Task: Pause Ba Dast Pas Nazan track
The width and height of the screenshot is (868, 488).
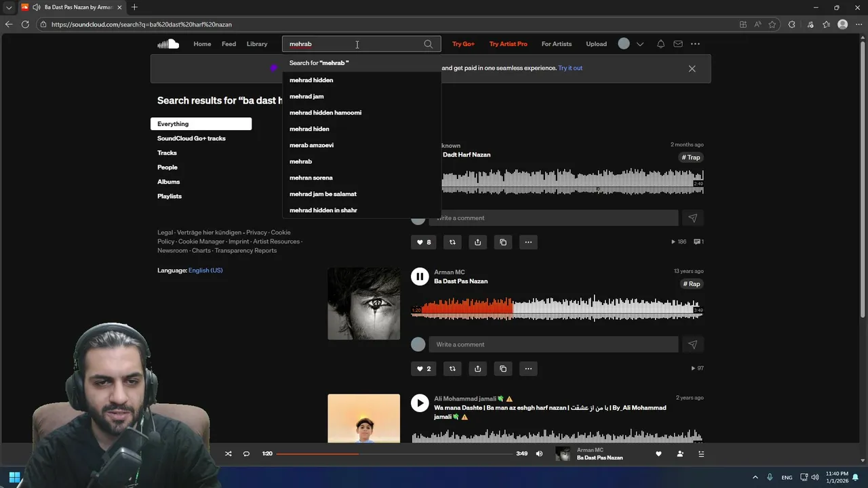Action: [x=420, y=277]
